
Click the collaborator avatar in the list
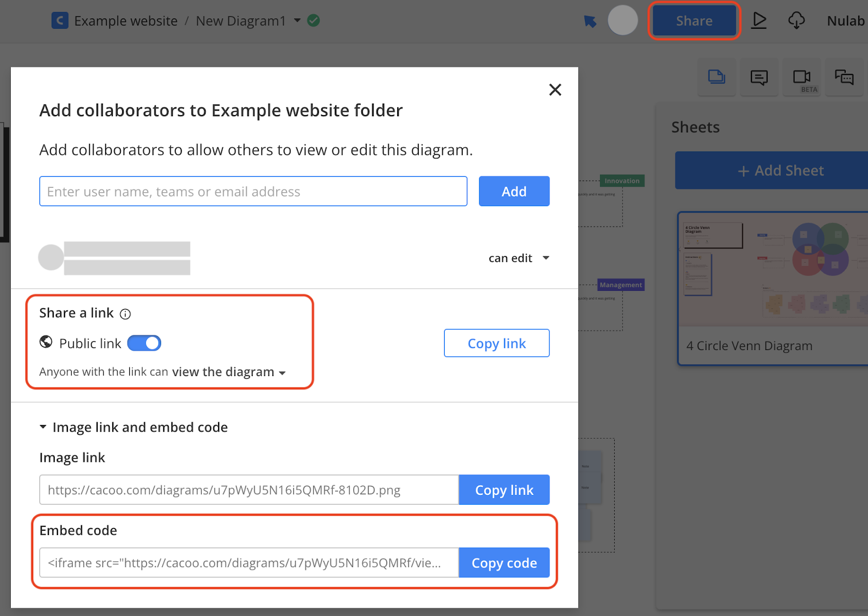click(51, 257)
